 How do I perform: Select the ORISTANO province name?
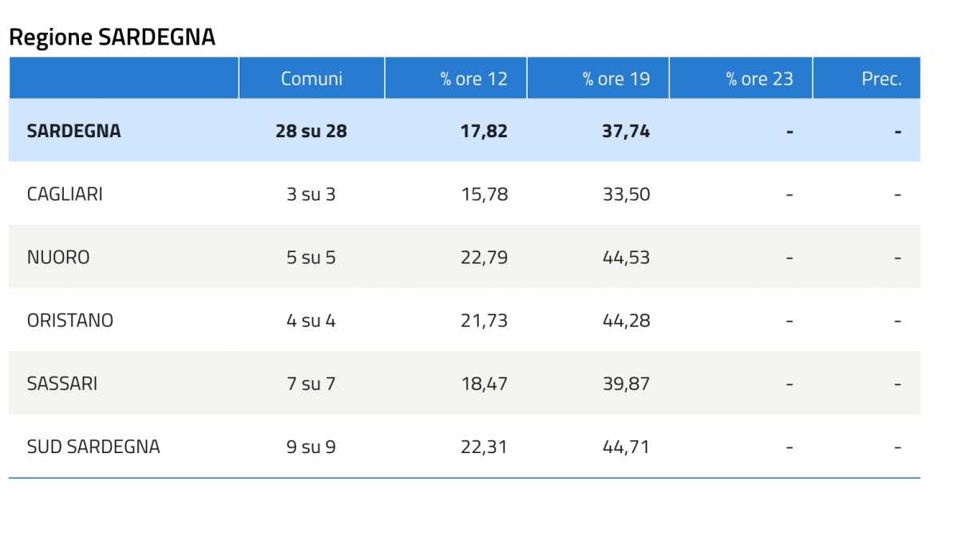70,321
